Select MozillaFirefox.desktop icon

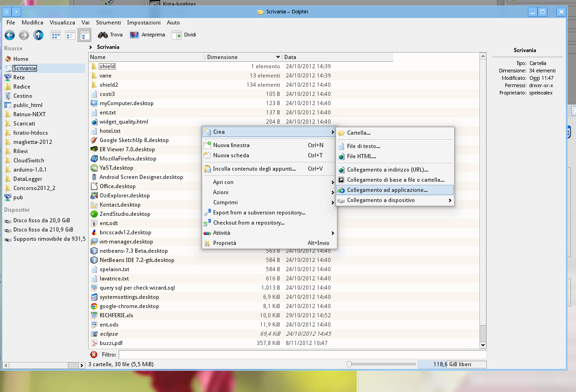pyautogui.click(x=94, y=159)
